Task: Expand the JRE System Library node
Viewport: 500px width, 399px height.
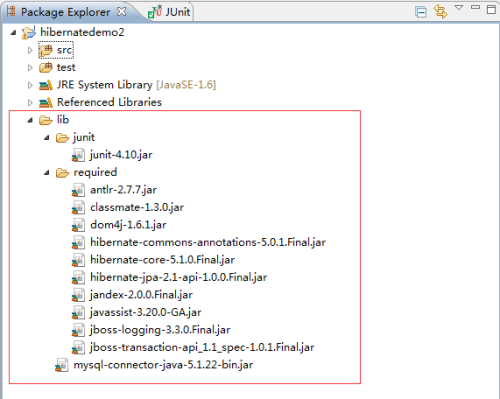Action: point(30,85)
